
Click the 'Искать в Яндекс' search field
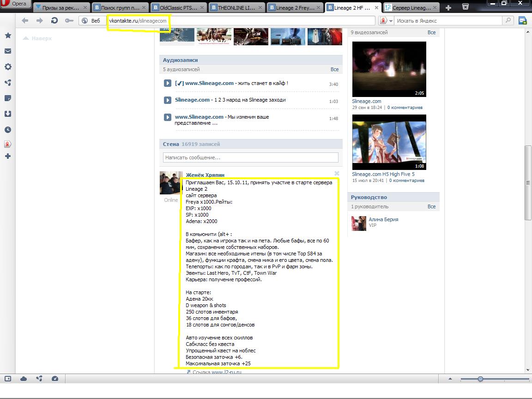448,21
